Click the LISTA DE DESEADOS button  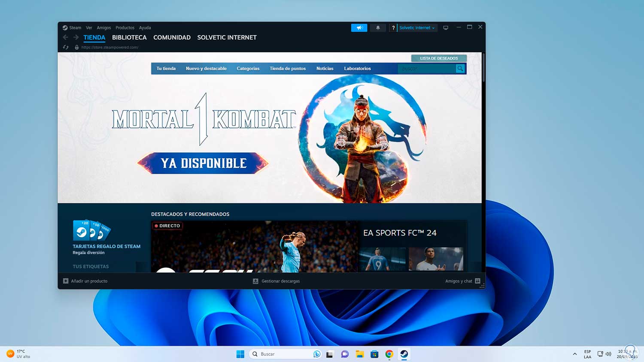pyautogui.click(x=439, y=58)
